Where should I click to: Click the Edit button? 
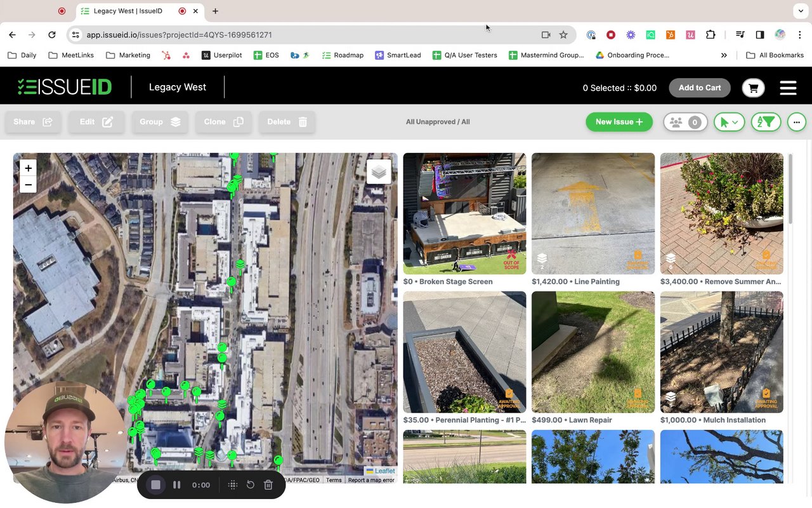tap(96, 122)
